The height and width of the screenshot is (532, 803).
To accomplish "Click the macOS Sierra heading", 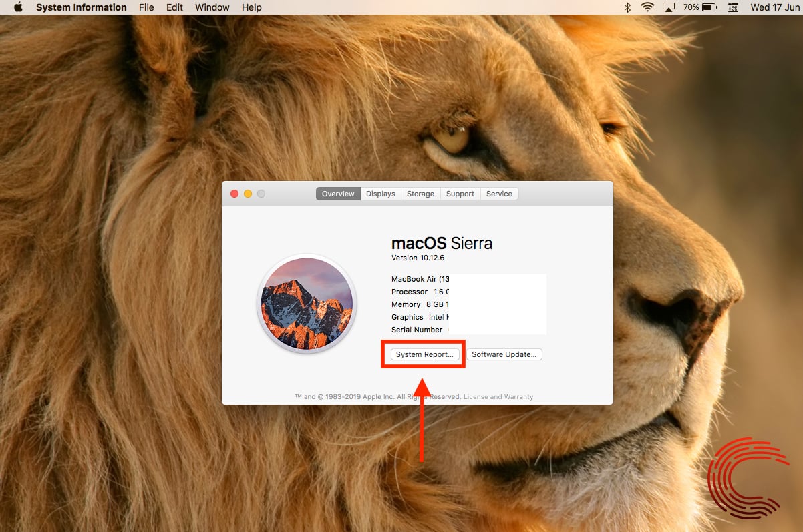I will coord(442,243).
